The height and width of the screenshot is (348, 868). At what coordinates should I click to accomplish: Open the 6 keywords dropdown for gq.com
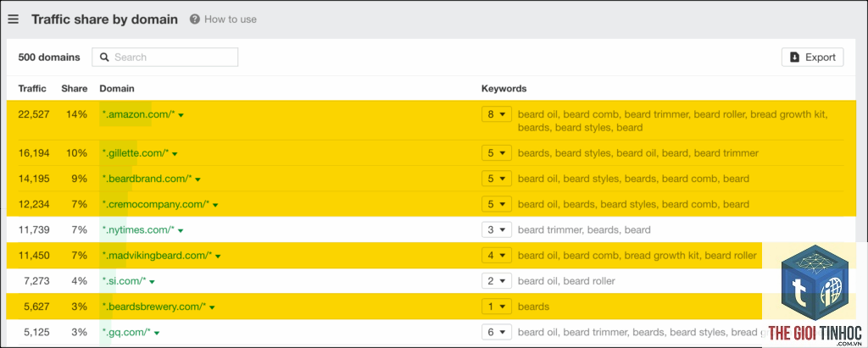[x=496, y=332]
